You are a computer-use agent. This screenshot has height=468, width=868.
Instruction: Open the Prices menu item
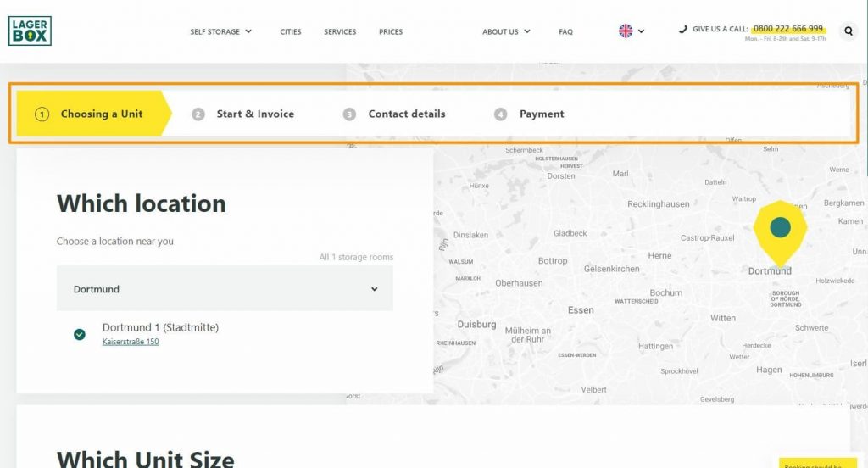click(x=391, y=31)
